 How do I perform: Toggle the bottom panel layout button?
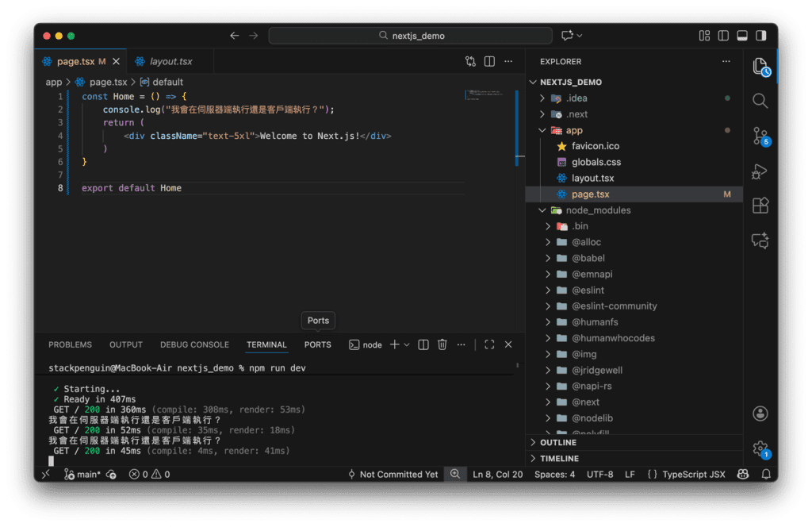pos(742,36)
